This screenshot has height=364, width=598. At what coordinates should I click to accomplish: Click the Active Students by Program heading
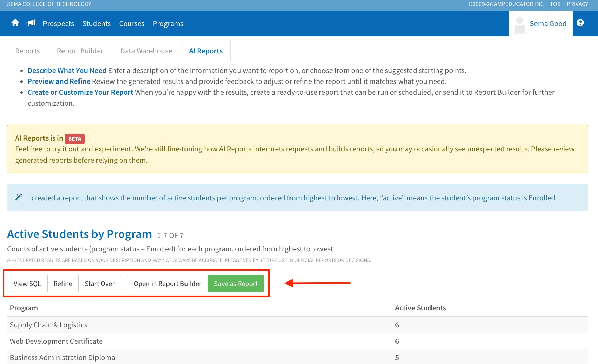[x=80, y=234]
